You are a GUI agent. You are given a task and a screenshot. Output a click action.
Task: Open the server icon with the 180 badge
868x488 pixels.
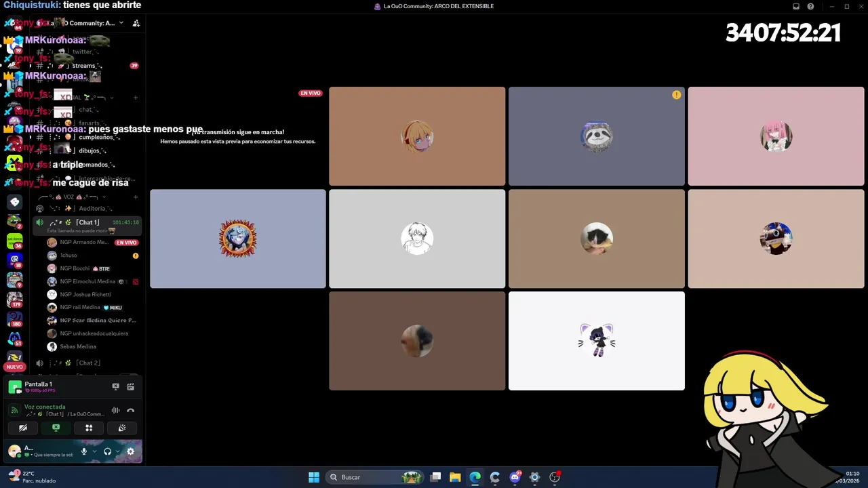[14, 318]
